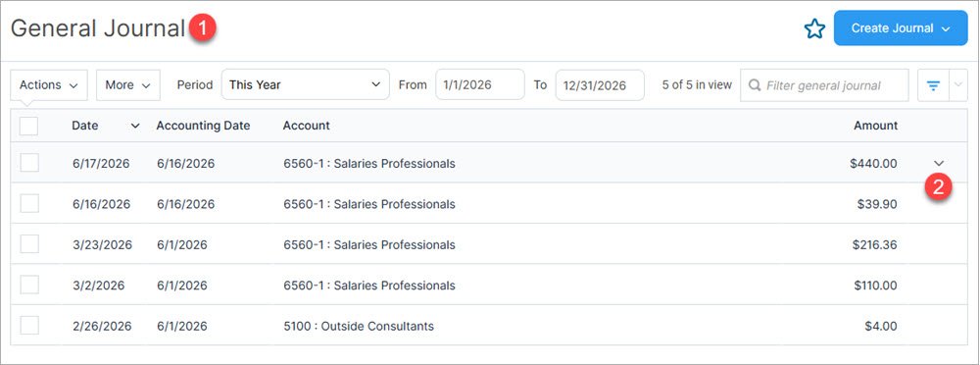Check the row dated 3/2/2026
Image resolution: width=980 pixels, height=365 pixels.
(29, 285)
